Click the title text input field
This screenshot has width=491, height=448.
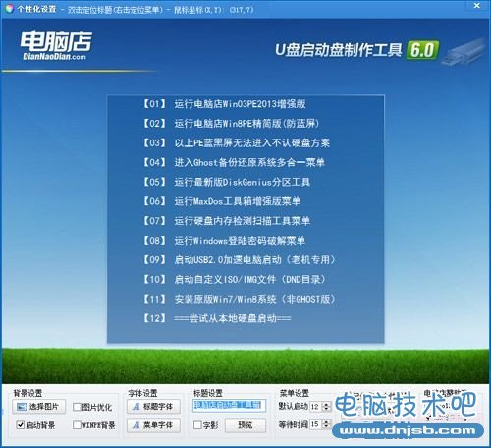[x=229, y=406]
